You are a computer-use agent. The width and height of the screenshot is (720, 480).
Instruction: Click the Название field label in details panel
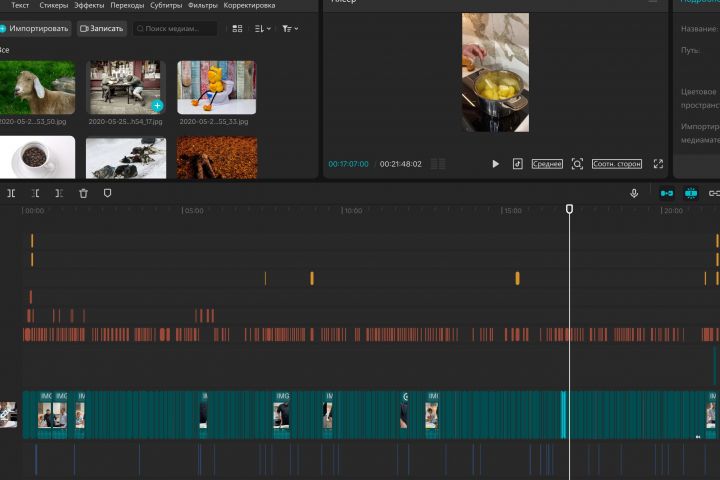point(698,28)
